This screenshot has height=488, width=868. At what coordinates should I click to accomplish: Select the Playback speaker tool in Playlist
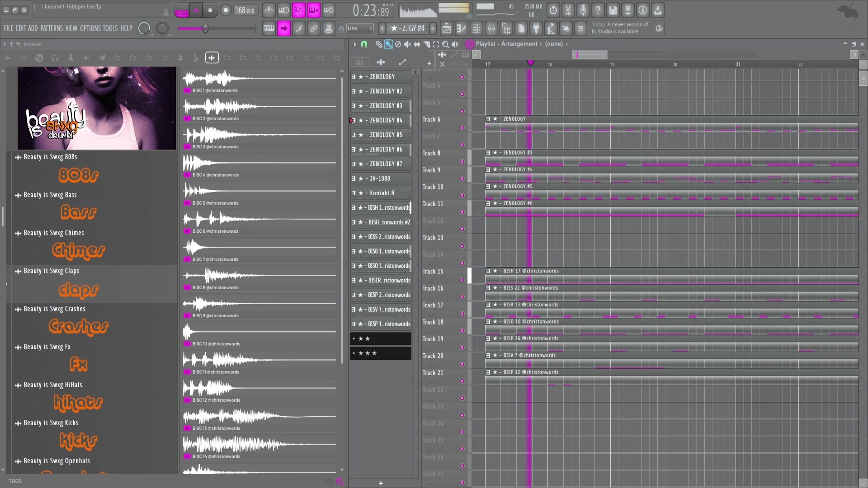[x=455, y=44]
